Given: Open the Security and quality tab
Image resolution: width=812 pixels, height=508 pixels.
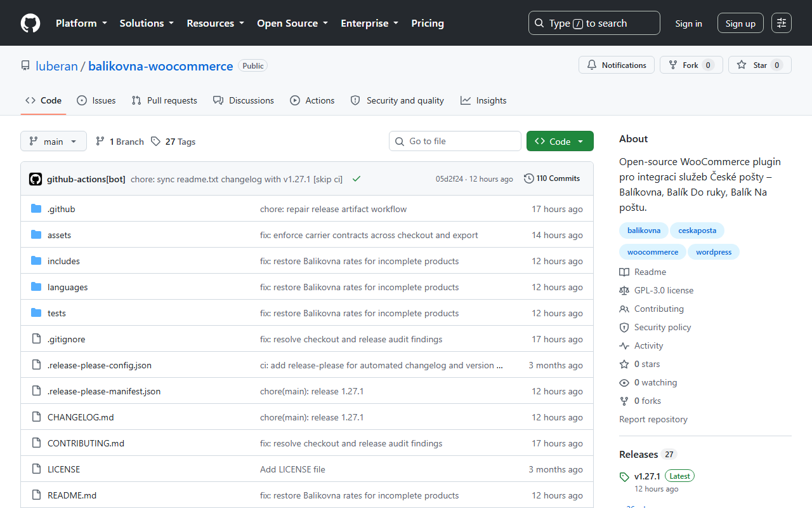Looking at the screenshot, I should [x=397, y=100].
